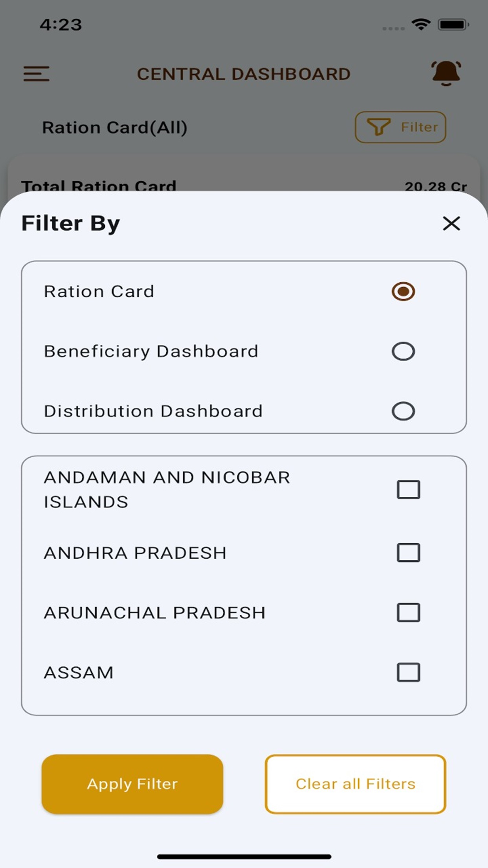Apply the selected filter

[x=132, y=784]
